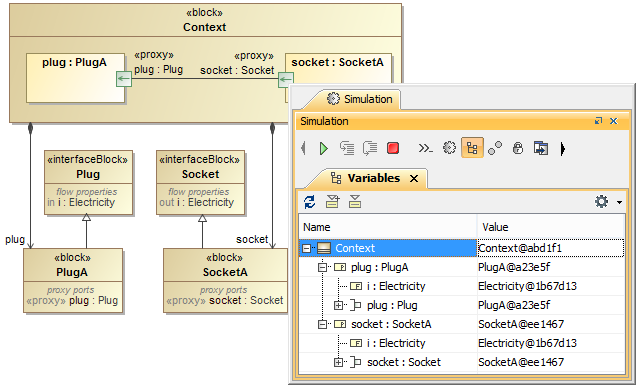This screenshot has height=385, width=636.
Task: Click the proxy port on plug : PlugA
Action: tap(124, 79)
